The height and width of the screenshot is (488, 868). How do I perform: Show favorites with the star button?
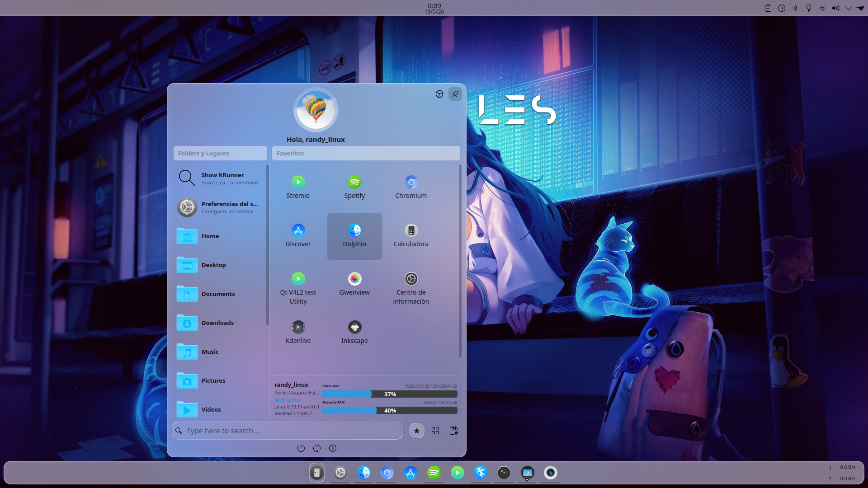pos(416,431)
